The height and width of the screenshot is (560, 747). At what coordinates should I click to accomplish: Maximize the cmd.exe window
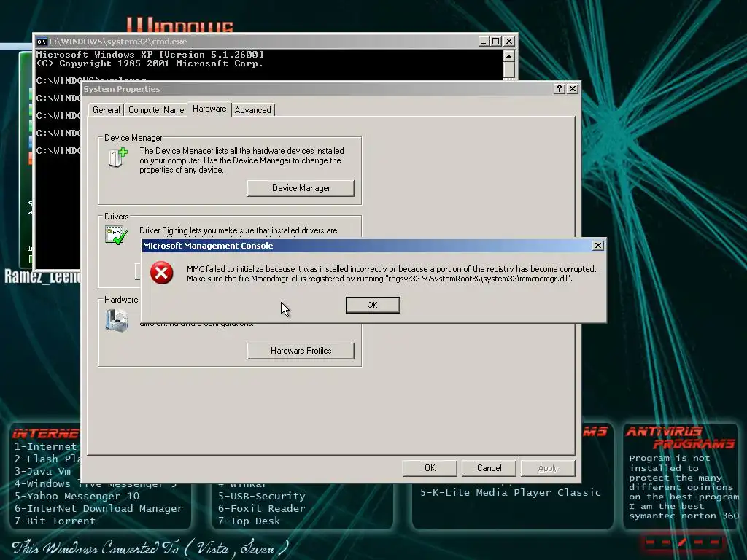[x=496, y=42]
